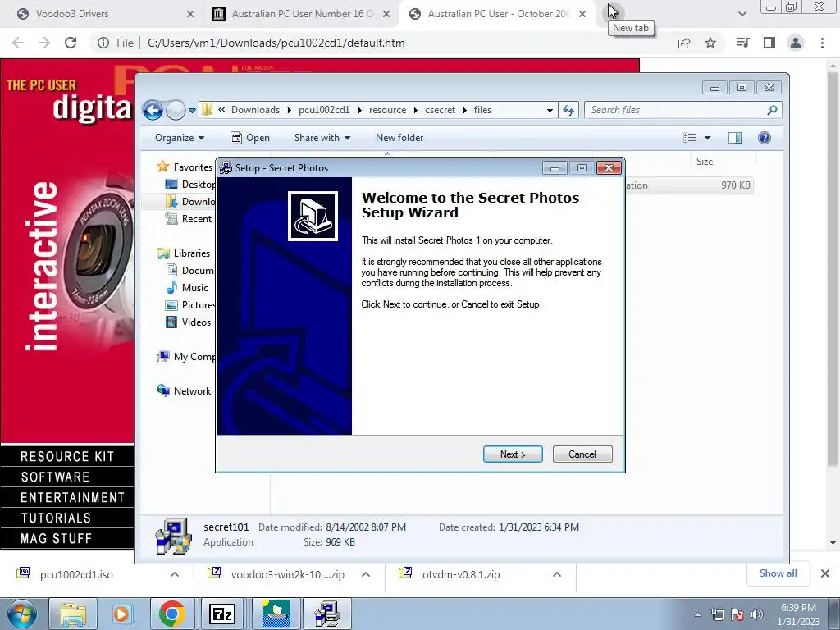Open Libraries in navigation pane
840x630 pixels.
pyautogui.click(x=183, y=253)
